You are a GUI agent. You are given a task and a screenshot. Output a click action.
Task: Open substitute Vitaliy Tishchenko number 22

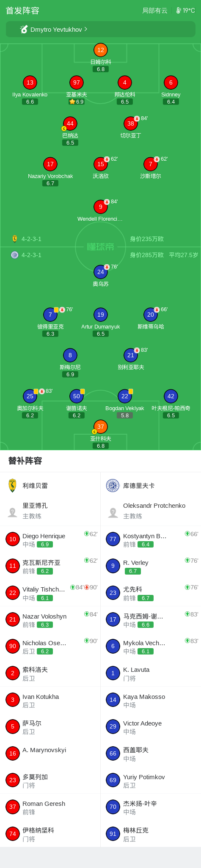coord(50,593)
